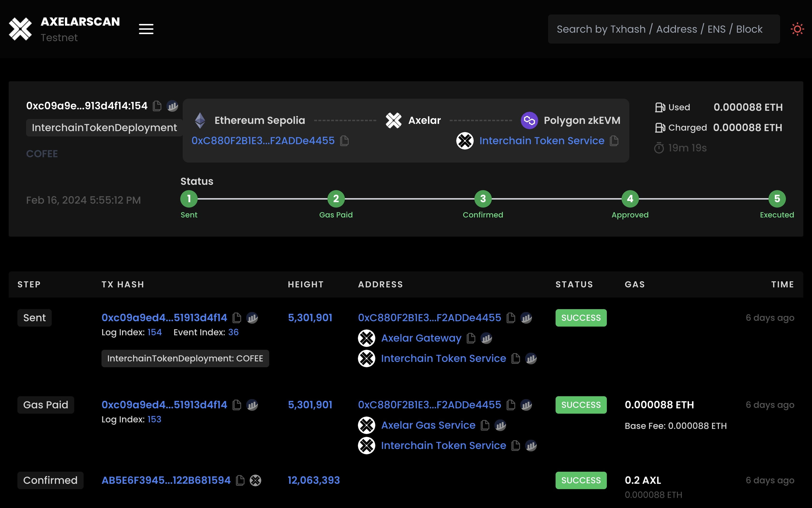Image resolution: width=812 pixels, height=508 pixels.
Task: Click the Feb 16, 2024 5:55:12 PM timestamp
Action: click(84, 200)
